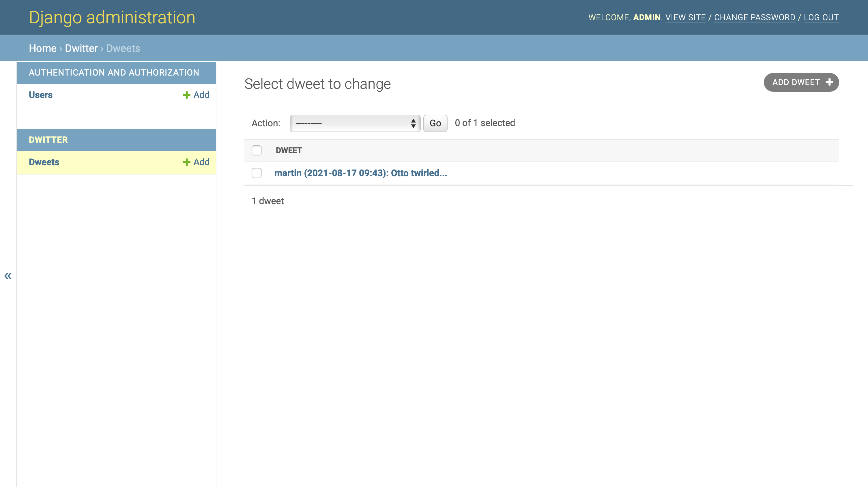Click VIEW SITE in the header
Screen dimensions: 868x488
coord(686,17)
